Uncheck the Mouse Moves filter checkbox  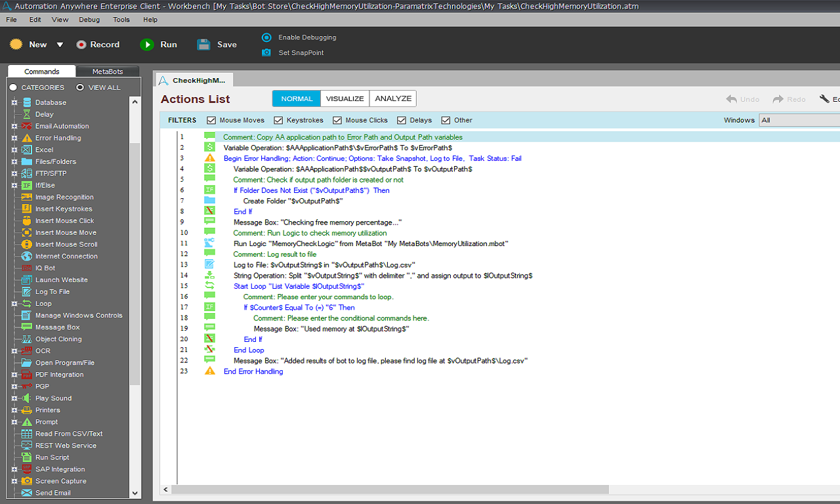211,120
